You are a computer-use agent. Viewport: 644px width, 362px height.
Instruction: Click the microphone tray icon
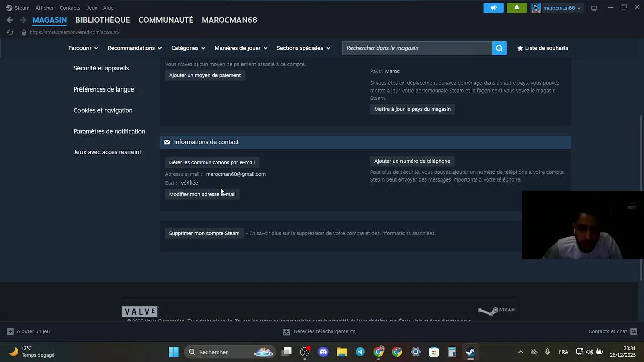(548, 352)
